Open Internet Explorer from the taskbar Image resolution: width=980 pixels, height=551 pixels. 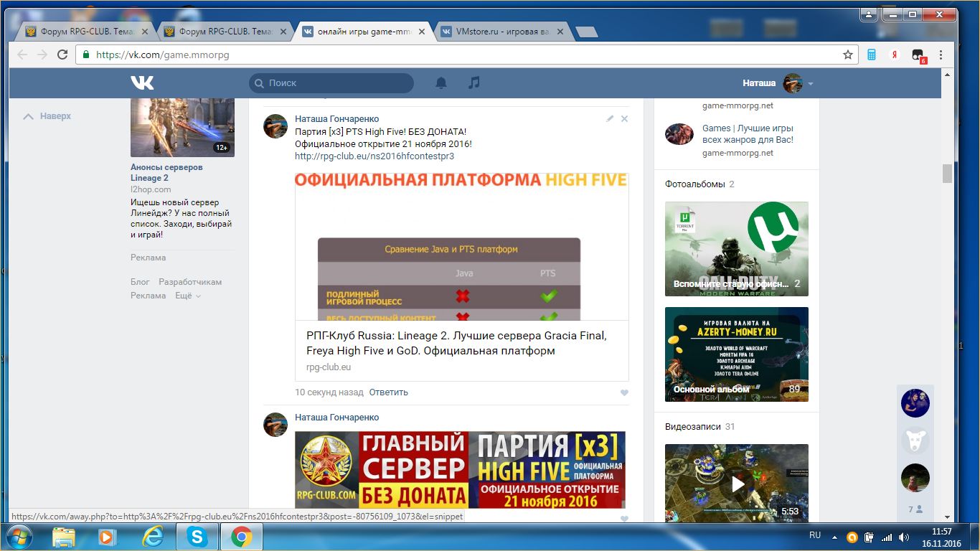[152, 537]
